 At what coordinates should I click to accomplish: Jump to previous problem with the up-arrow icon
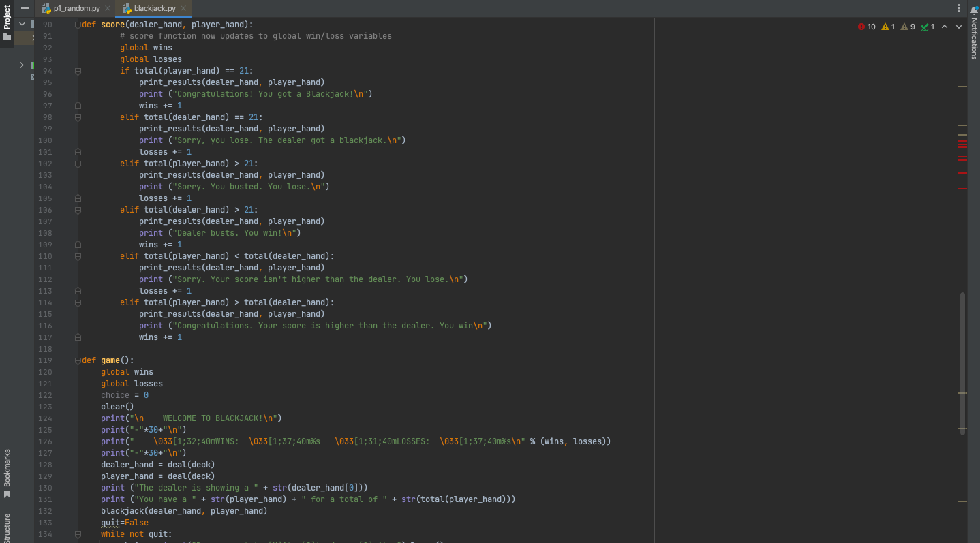[x=944, y=26]
